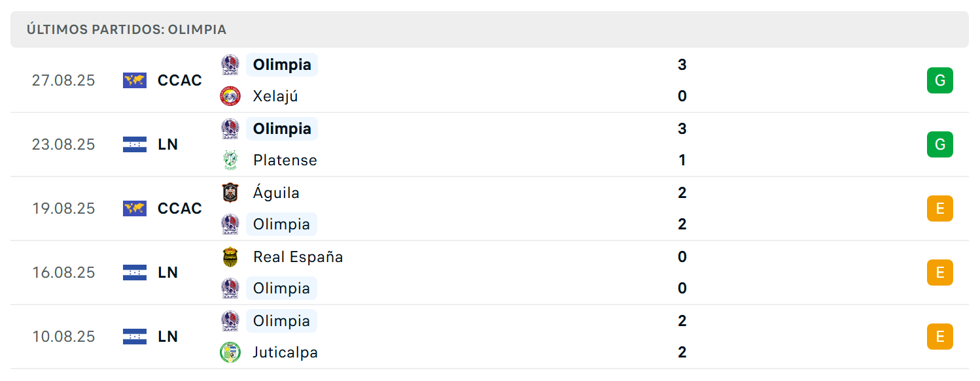Screen dimensions: 980x381
Task: Click the orange E badge for Real España match
Action: (x=940, y=273)
